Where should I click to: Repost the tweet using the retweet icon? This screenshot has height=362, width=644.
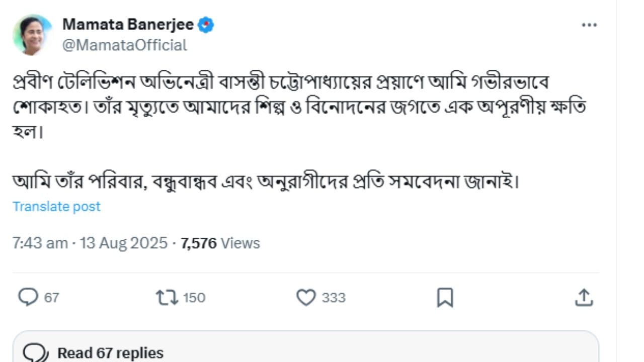[x=167, y=297]
